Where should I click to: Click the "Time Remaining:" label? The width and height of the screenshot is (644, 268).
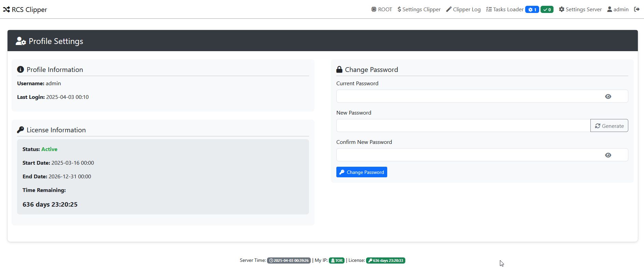point(44,190)
